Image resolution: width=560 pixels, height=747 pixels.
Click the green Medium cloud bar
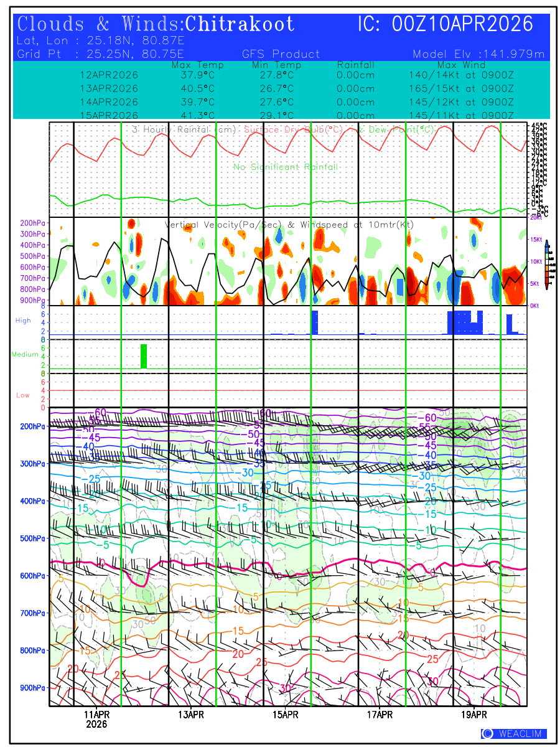click(x=144, y=356)
